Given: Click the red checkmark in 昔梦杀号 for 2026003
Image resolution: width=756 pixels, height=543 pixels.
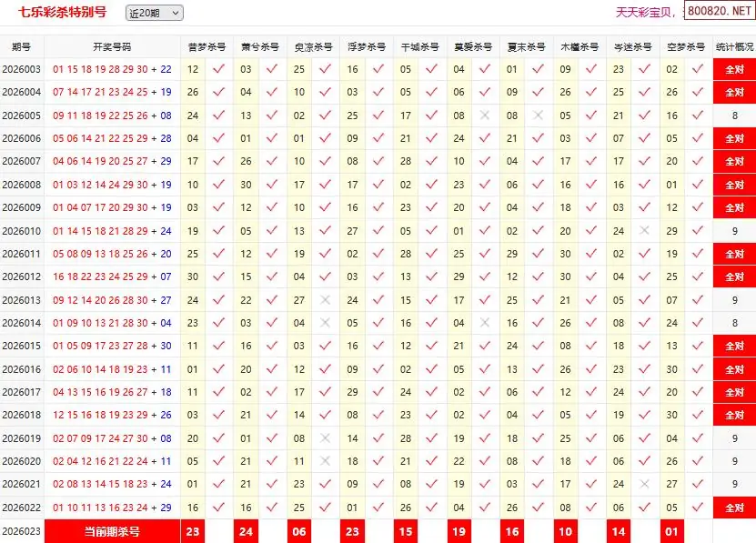Looking at the screenshot, I should (x=218, y=69).
